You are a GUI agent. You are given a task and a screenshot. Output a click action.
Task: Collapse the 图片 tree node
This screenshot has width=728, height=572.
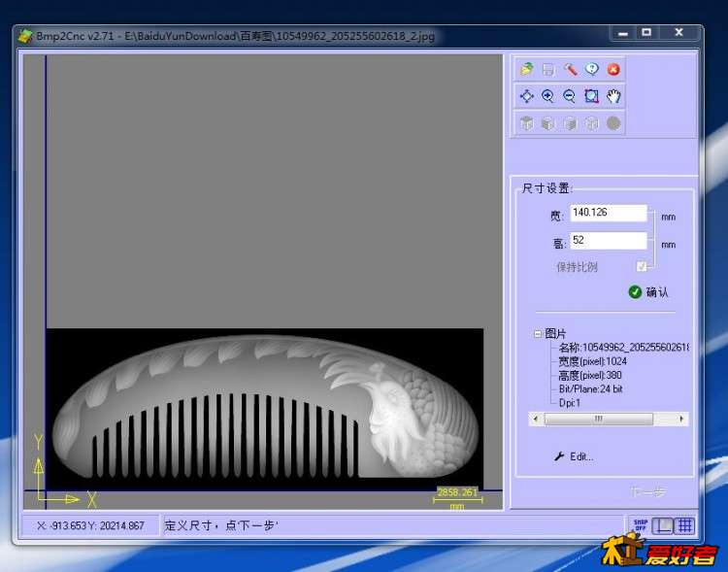click(x=537, y=334)
